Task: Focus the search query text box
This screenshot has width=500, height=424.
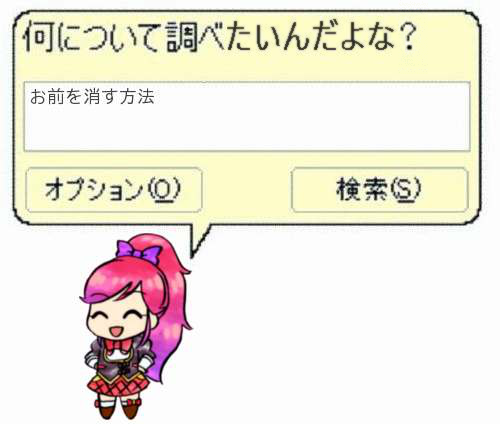Action: pyautogui.click(x=247, y=116)
